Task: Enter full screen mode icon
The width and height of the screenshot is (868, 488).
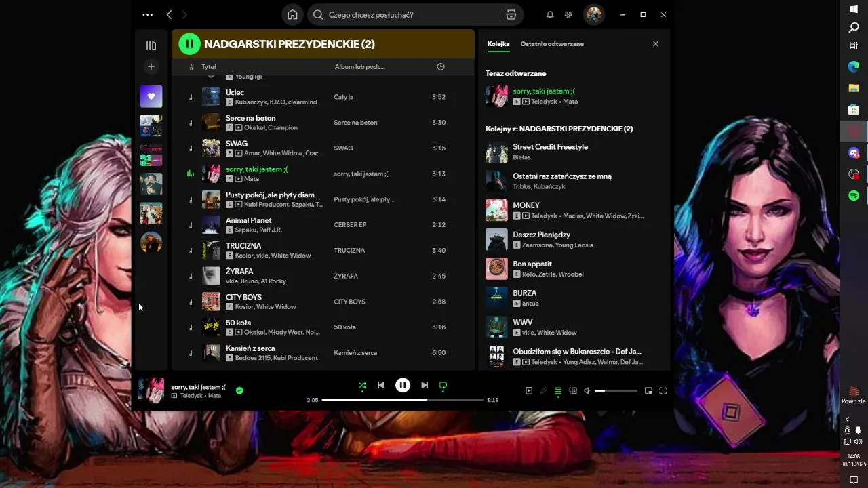Action: (663, 390)
